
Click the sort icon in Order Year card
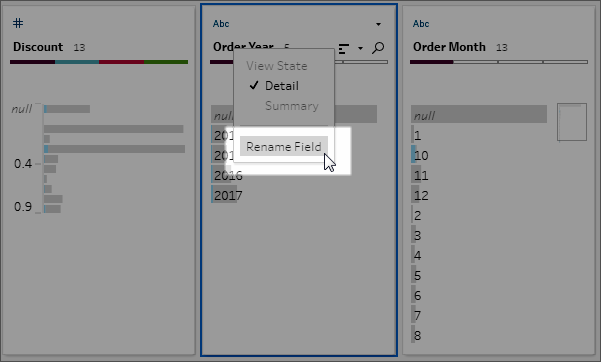(344, 48)
